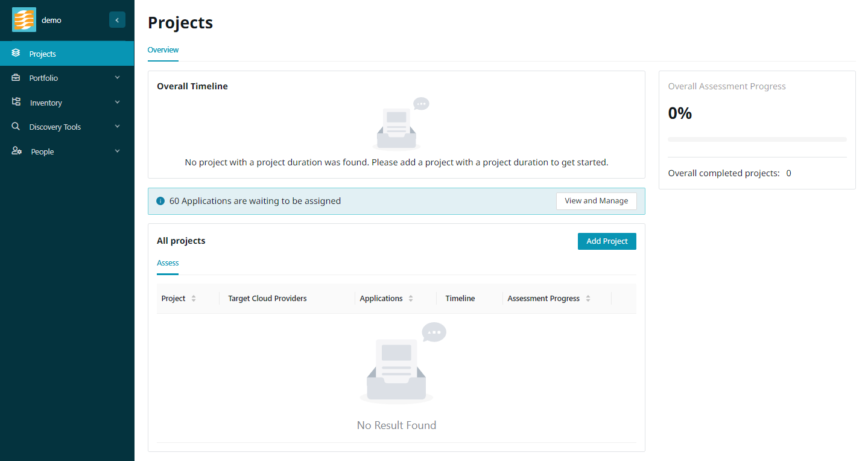This screenshot has width=868, height=461.
Task: Collapse the sidebar with the arrow button
Action: pos(117,20)
